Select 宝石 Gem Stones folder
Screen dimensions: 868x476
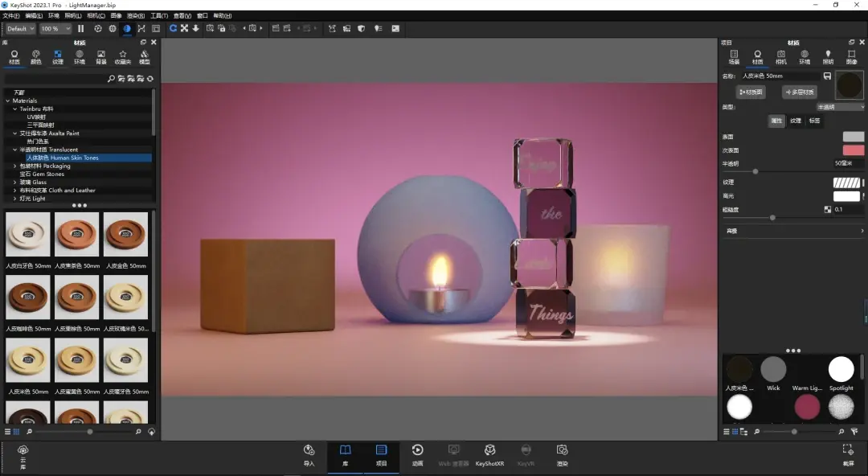(42, 174)
